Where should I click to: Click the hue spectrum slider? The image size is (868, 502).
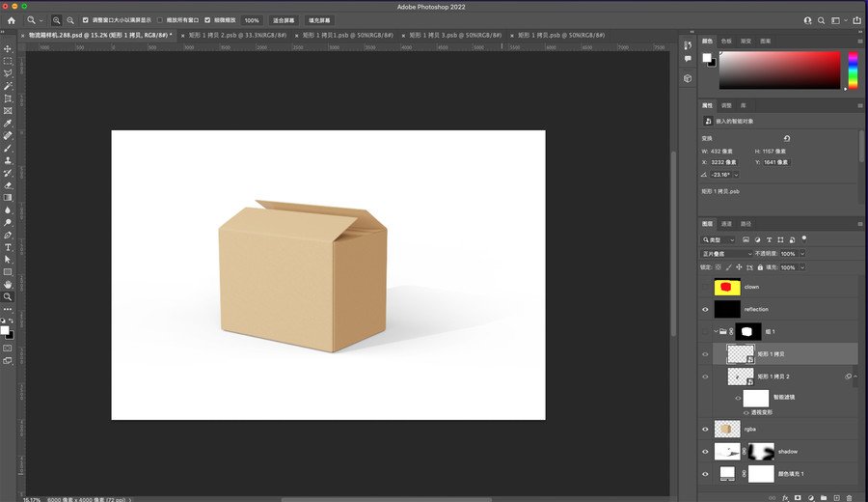tap(854, 70)
